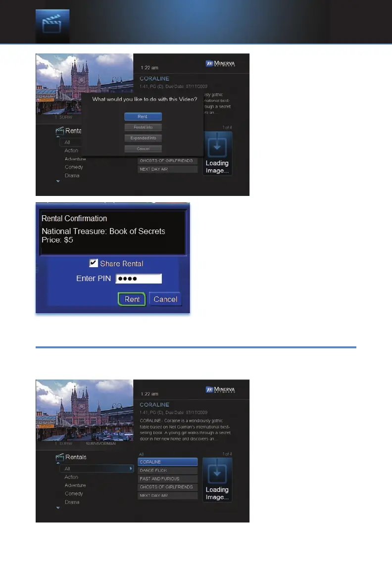Select the highlighted CORALINE row in the movie list
This screenshot has width=392, height=570.
tap(168, 462)
